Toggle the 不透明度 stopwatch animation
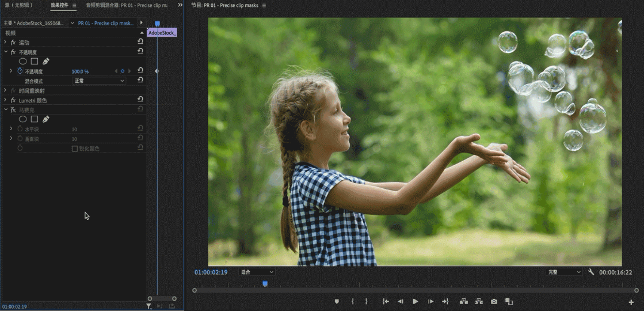This screenshot has height=311, width=644. (20, 71)
